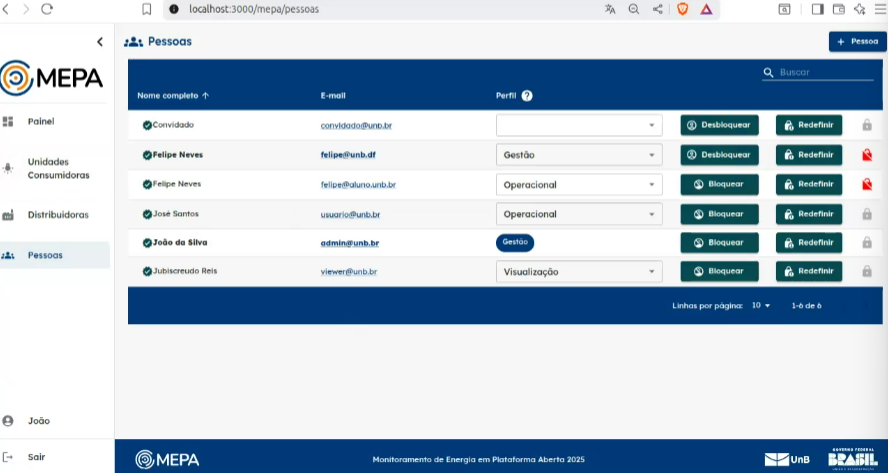Click the gray lock icon in João da Silva row
The image size is (888, 473).
(867, 242)
